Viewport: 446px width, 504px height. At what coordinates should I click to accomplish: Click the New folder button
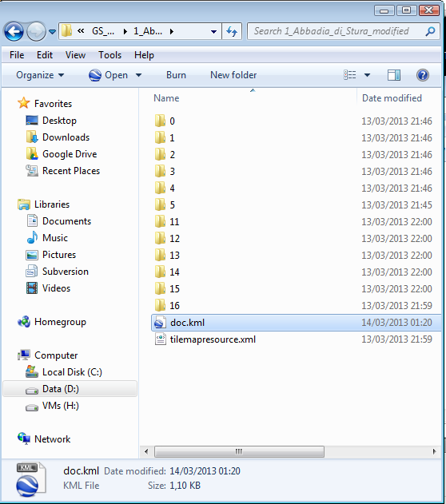click(x=233, y=75)
